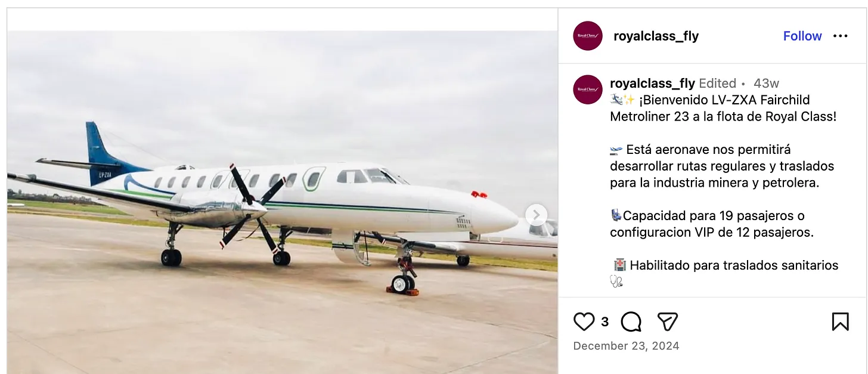Open comments with the speech bubble icon
This screenshot has height=374, width=868.
click(631, 322)
